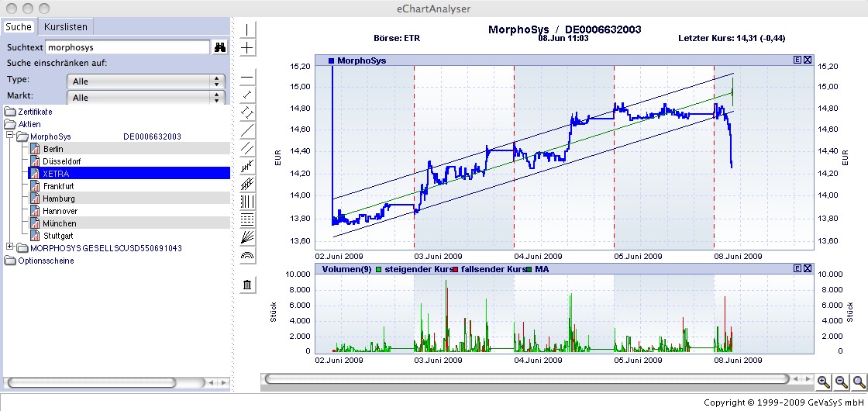Select the Stuttgart exchange row
Image resolution: width=868 pixels, height=411 pixels.
click(x=129, y=236)
